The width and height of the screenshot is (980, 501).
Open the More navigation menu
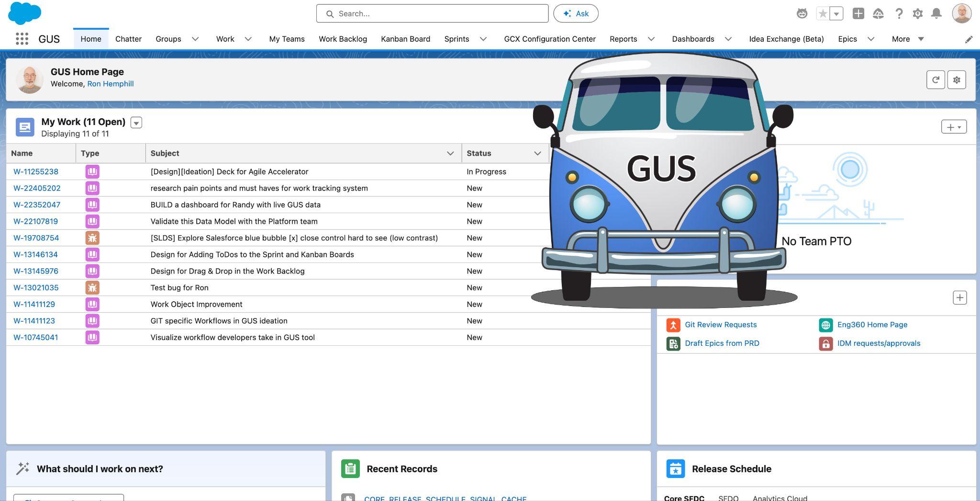(907, 39)
